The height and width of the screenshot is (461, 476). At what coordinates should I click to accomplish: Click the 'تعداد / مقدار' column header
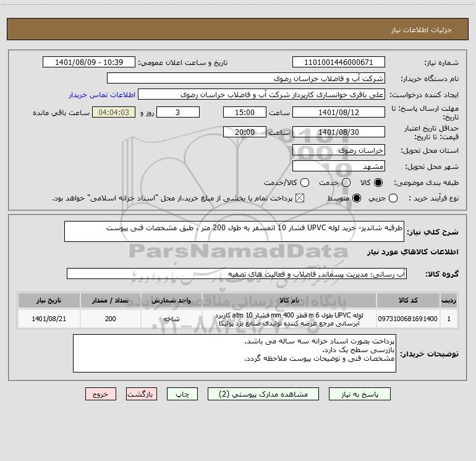click(111, 300)
